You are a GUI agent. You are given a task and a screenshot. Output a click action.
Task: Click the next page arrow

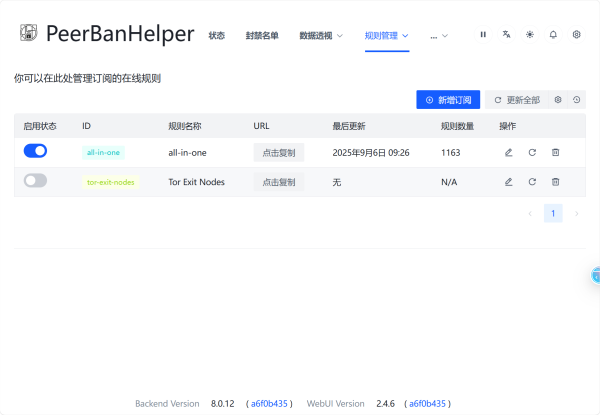pos(576,213)
